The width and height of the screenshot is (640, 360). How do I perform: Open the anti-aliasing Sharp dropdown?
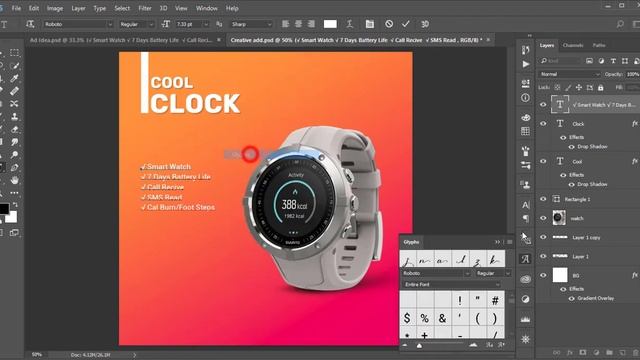tap(251, 24)
